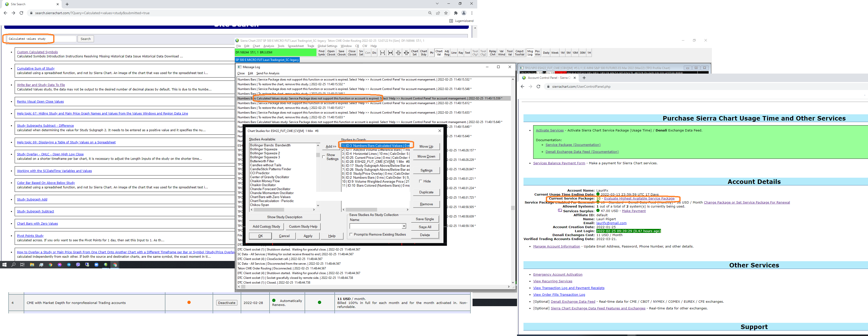This screenshot has width=868, height=336.
Task: Select the Ray drawing tool
Action: tap(461, 53)
